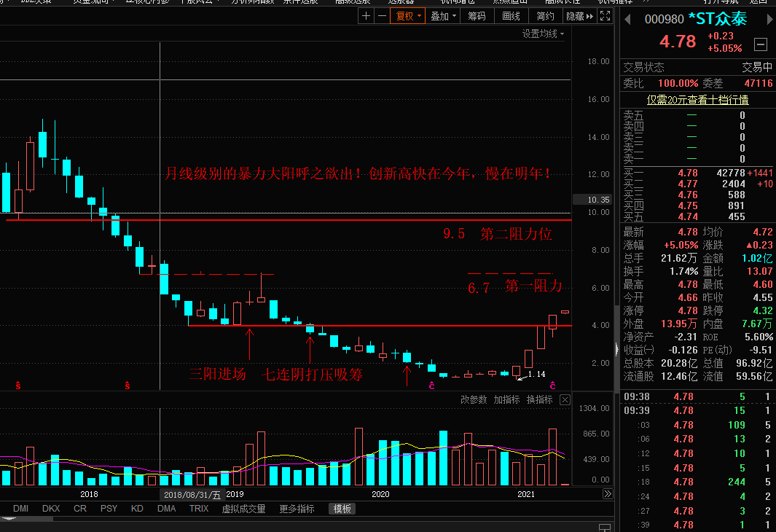Image resolution: width=776 pixels, height=532 pixels.
Task: Open 叠加 overlay dropdown
Action: click(443, 16)
